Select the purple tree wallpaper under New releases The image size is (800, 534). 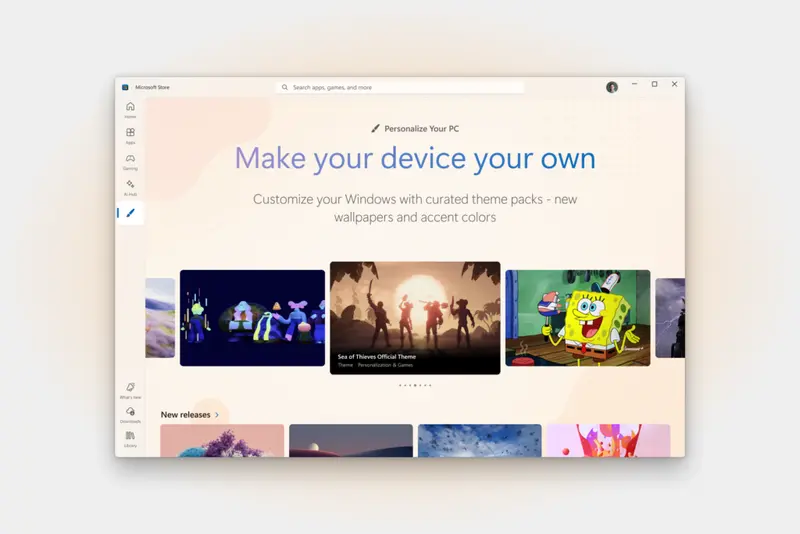click(x=222, y=440)
